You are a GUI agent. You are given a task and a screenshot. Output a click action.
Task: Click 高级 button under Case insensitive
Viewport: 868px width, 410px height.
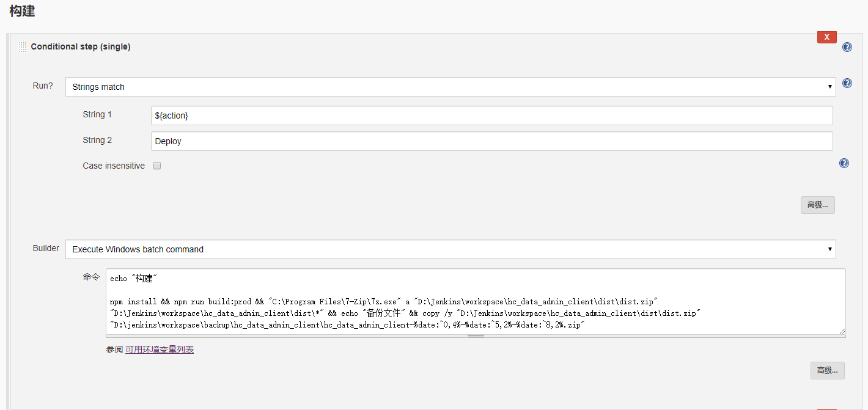tap(817, 205)
